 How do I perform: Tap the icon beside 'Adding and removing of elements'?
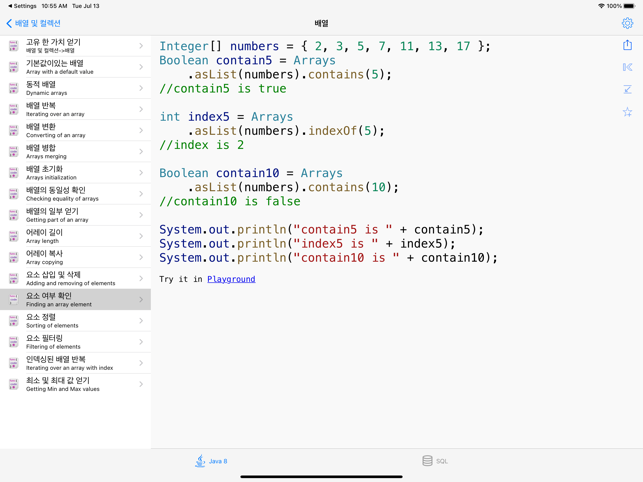click(x=14, y=278)
